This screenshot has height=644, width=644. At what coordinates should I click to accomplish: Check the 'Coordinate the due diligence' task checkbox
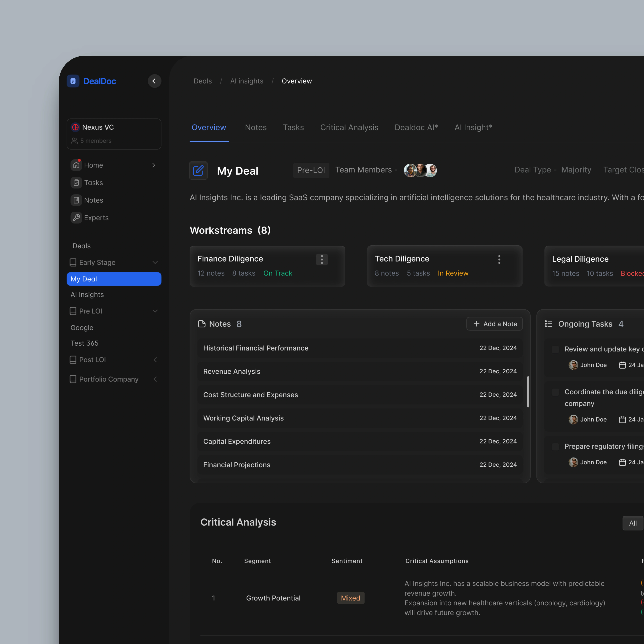click(555, 392)
